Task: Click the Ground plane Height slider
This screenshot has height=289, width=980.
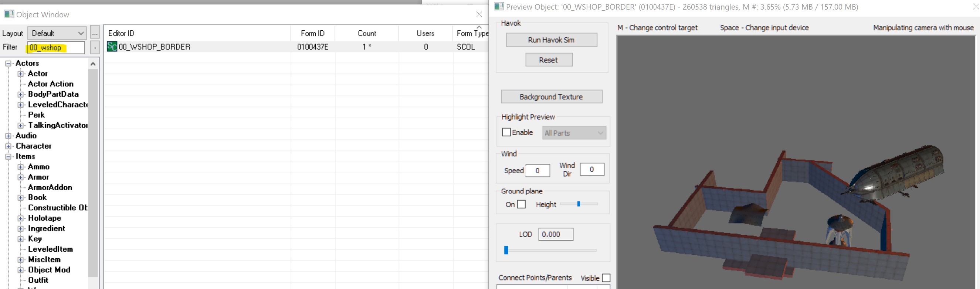Action: point(579,204)
